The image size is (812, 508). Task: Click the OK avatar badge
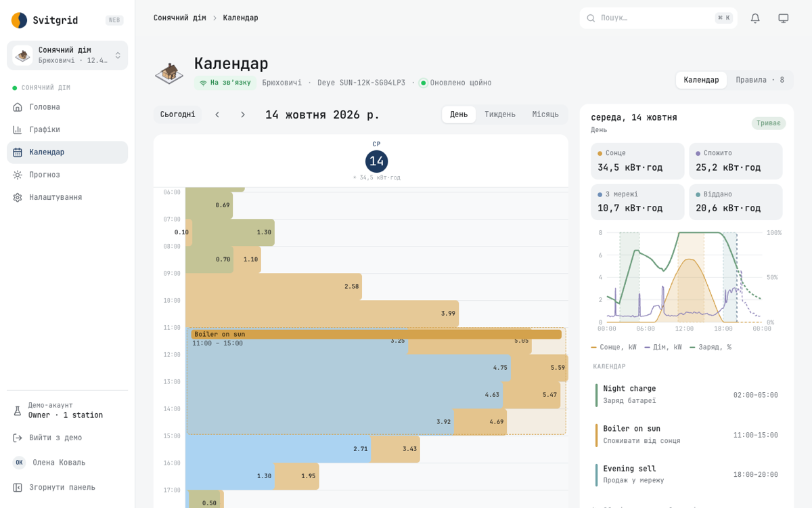pos(19,463)
